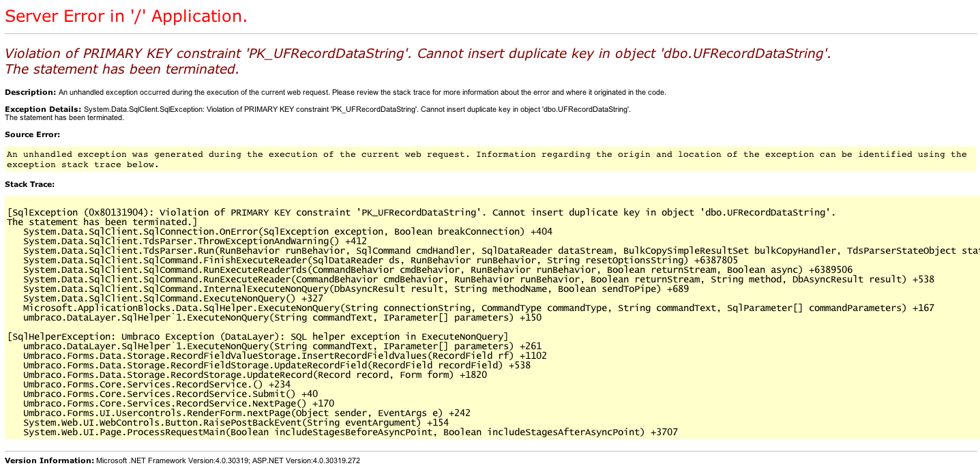The height and width of the screenshot is (470, 980).
Task: Click the italic PRIMARY KEY violation error message
Action: click(x=417, y=54)
